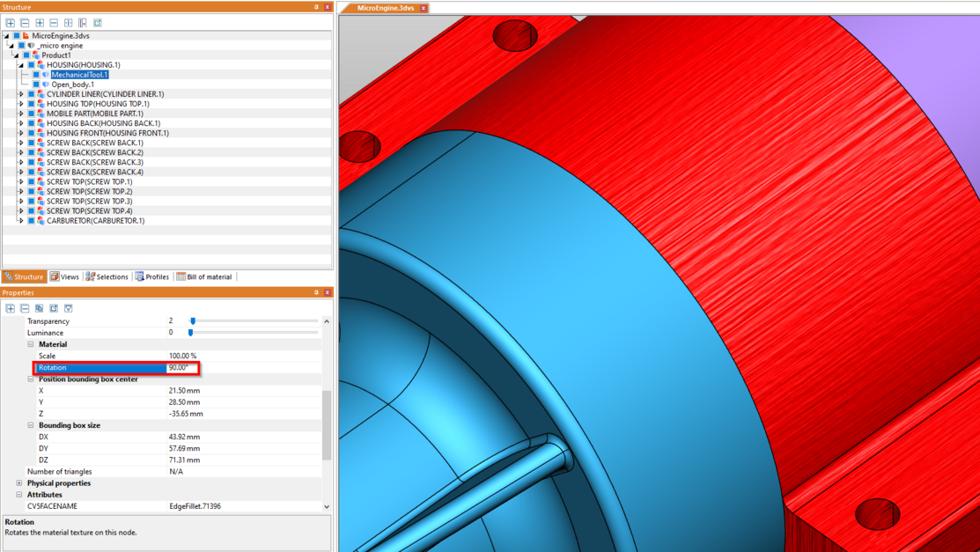Select SCREW BACK(SCREW BACK.1) in tree

(95, 143)
